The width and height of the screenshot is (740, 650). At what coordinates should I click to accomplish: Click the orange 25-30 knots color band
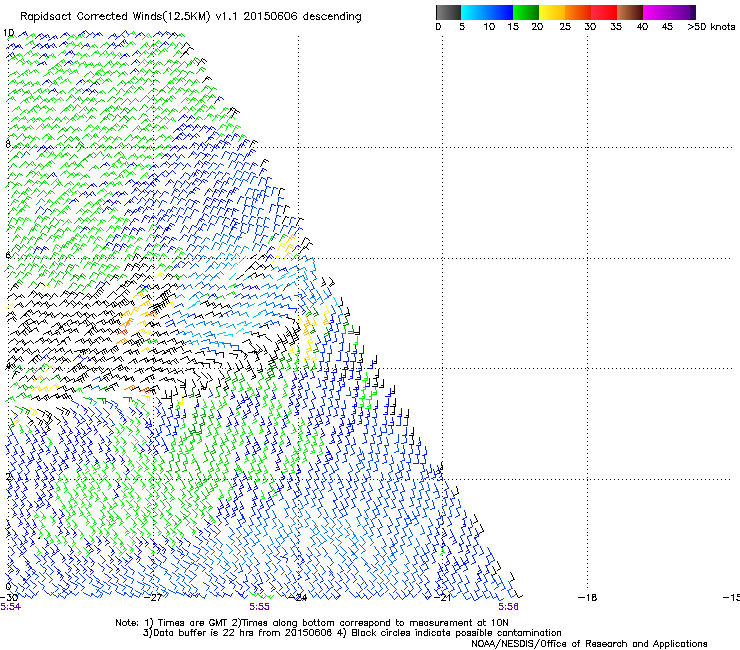[578, 12]
